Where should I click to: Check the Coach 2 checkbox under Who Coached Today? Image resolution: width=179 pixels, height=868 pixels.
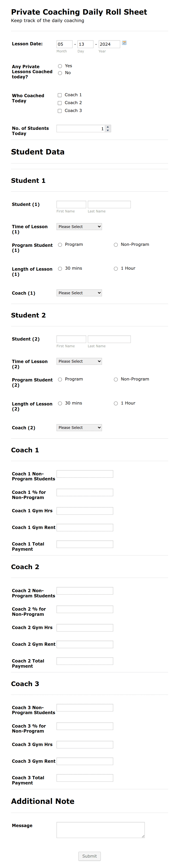59,103
